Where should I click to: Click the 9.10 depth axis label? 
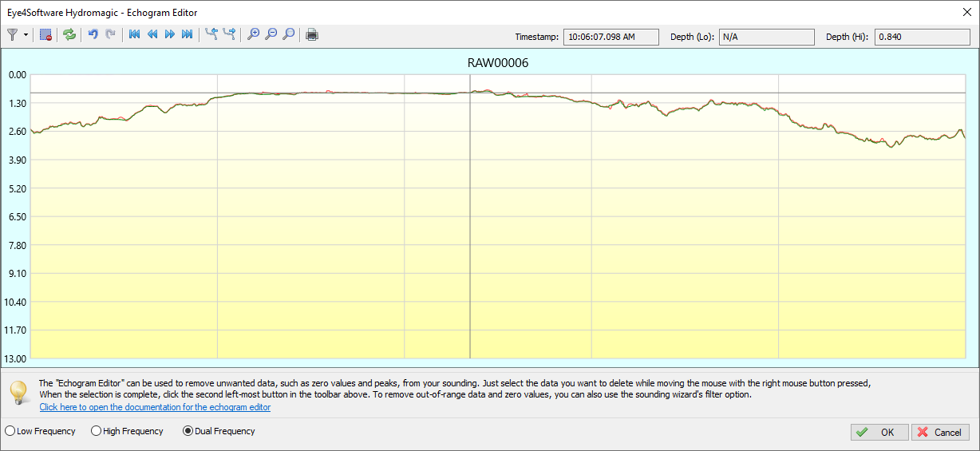16,273
